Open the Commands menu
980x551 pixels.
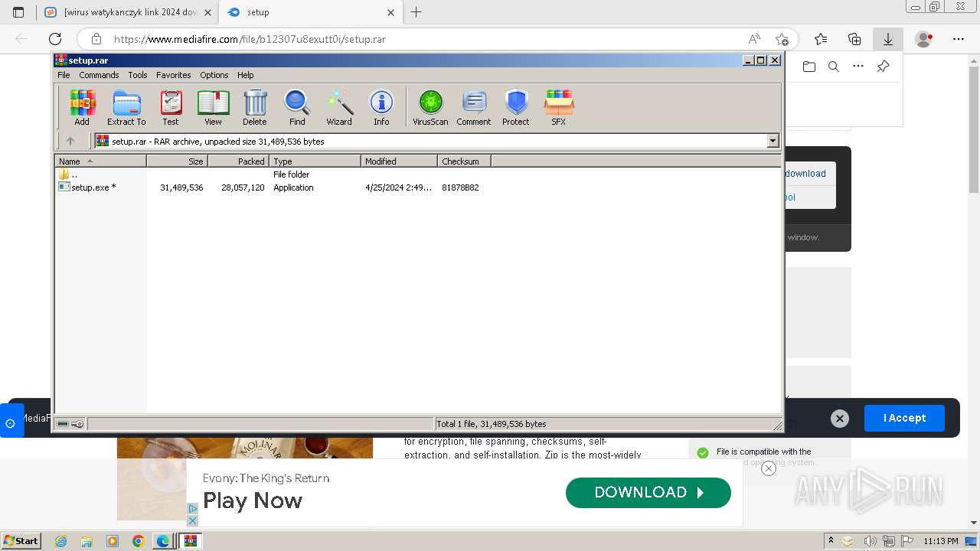(99, 75)
